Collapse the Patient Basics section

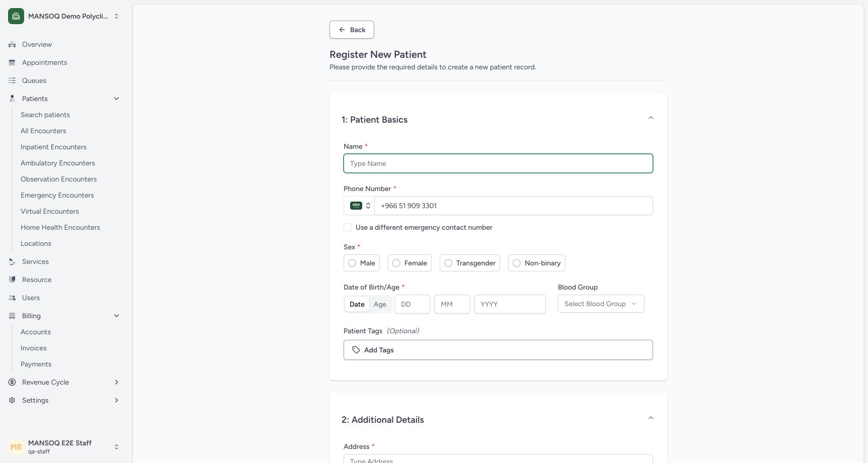click(x=650, y=118)
